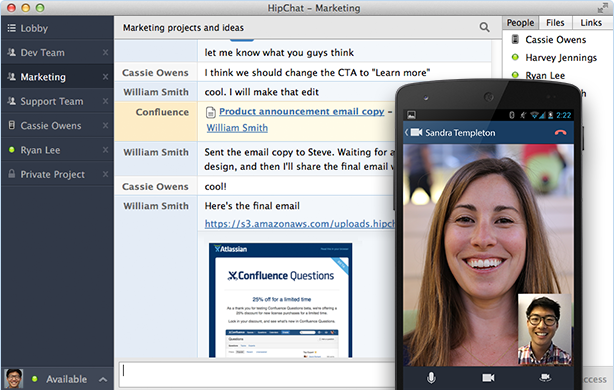Click the message input field
614x390 pixels.
pos(258,374)
